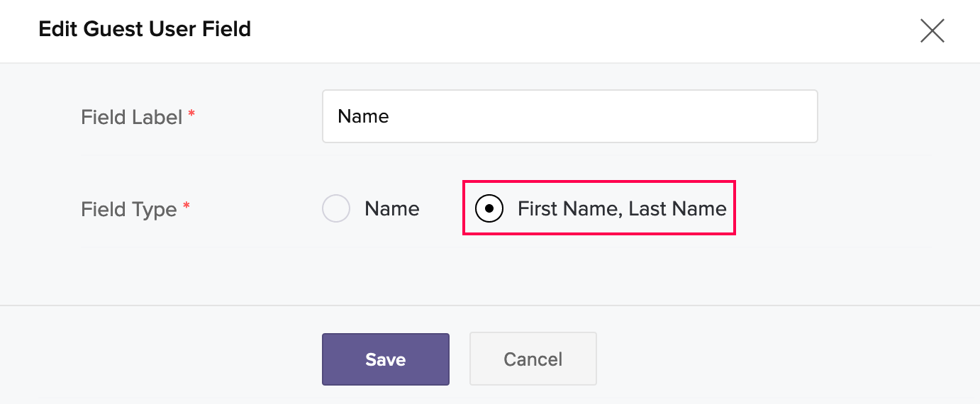Click the "Name" field type option text

pos(391,209)
